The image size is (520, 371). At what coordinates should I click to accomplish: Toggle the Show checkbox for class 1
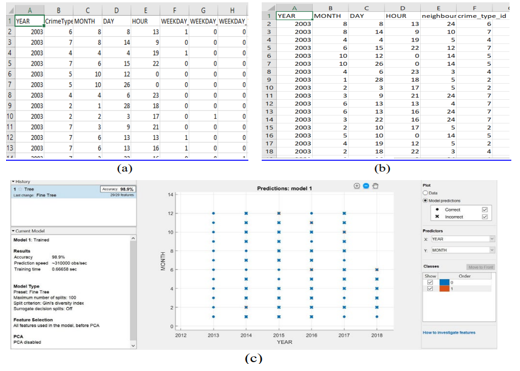(430, 289)
